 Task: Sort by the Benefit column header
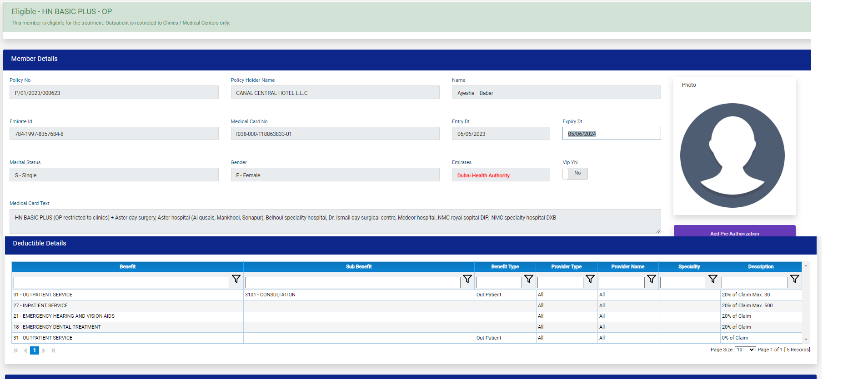127,267
